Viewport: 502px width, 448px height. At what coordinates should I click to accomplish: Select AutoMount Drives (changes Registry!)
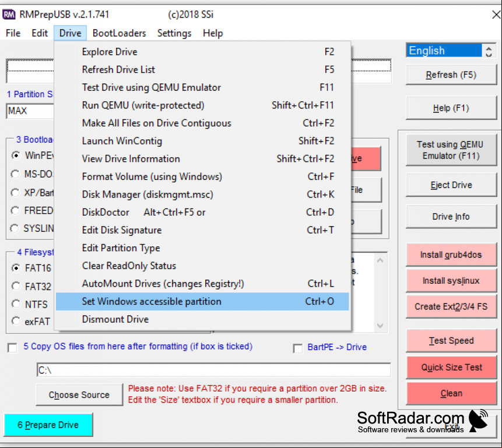[202, 284]
